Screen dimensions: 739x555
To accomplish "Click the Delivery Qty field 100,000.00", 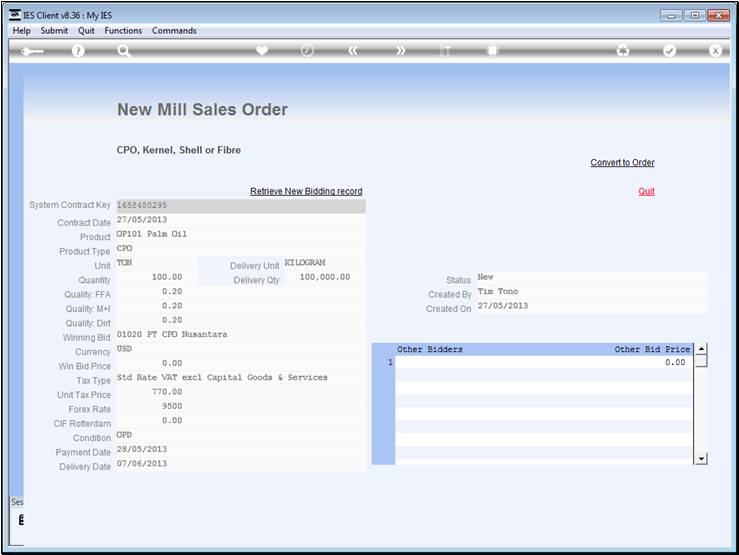I will (324, 278).
